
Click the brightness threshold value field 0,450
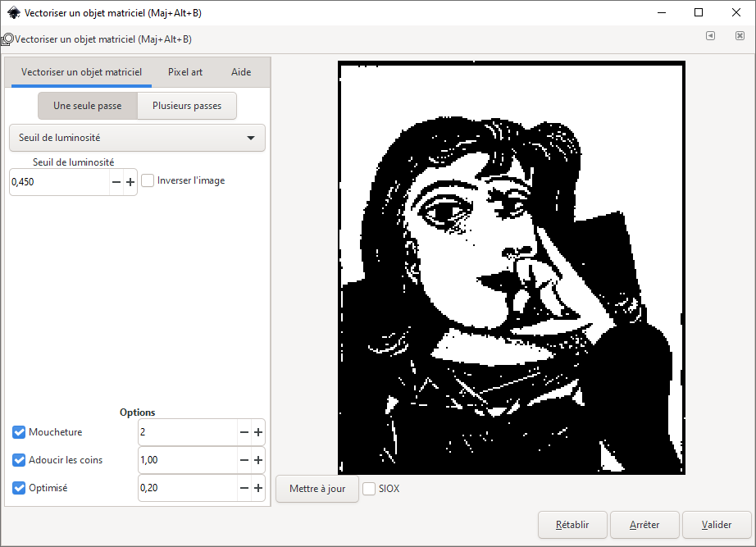coord(60,182)
